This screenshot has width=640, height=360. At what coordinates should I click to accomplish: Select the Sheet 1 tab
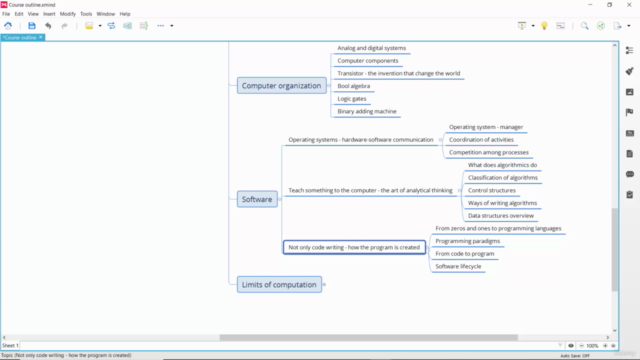tap(10, 345)
